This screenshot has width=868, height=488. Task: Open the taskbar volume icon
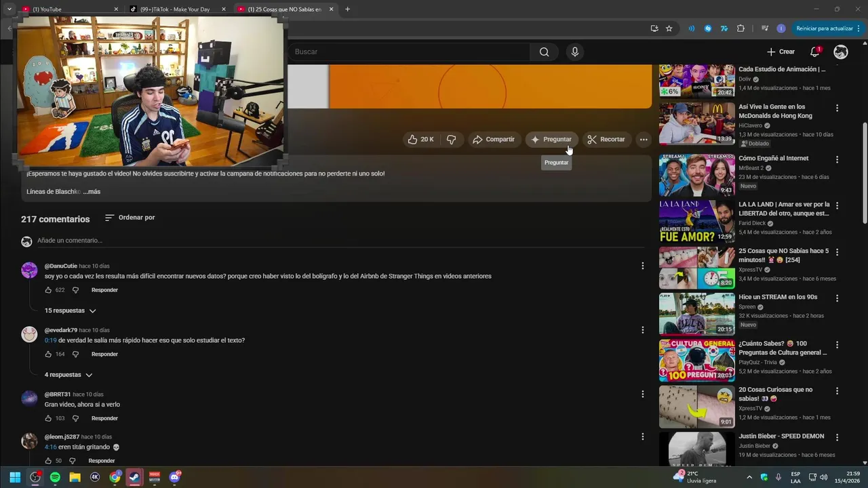tap(824, 477)
